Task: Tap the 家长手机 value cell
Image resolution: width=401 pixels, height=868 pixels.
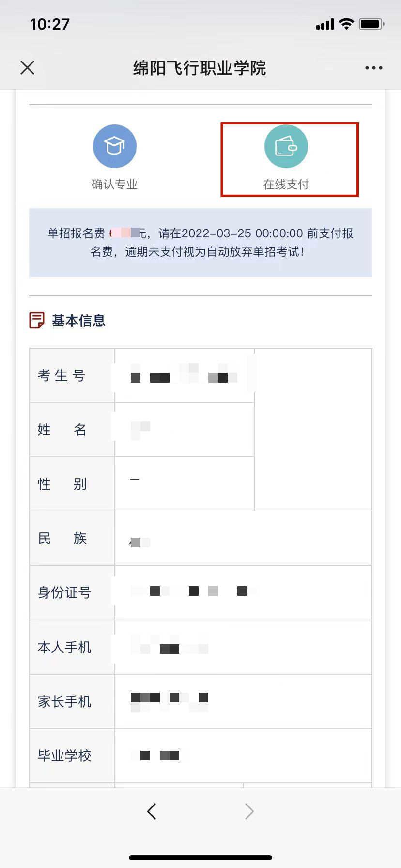Action: (x=243, y=701)
